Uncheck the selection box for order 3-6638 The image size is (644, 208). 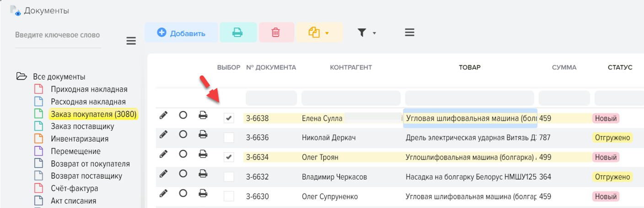pyautogui.click(x=229, y=118)
